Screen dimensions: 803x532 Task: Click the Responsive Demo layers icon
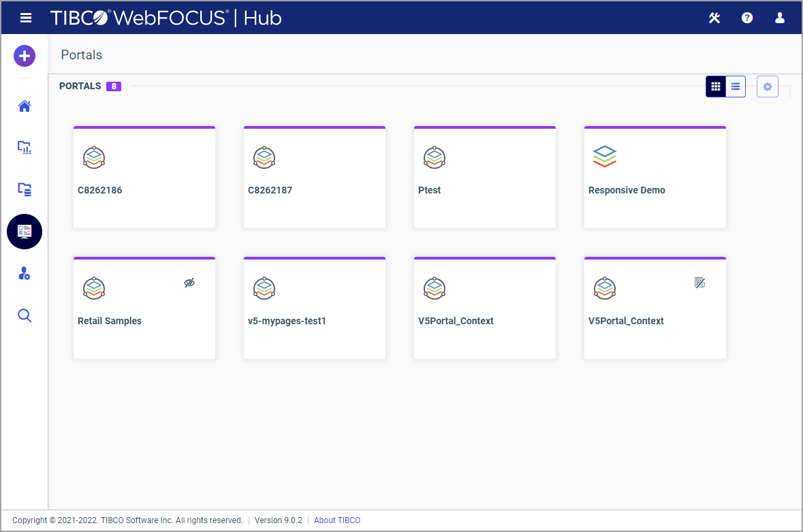(605, 156)
